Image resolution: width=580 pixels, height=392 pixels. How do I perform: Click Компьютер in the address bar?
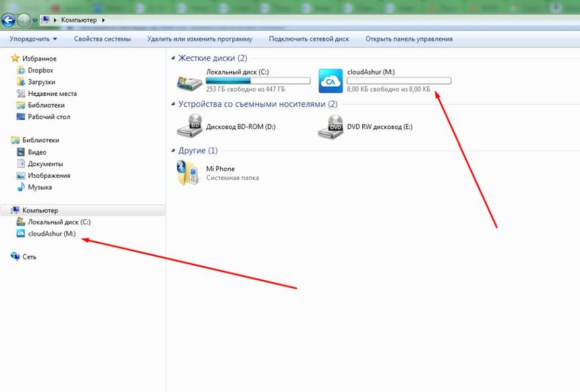coord(79,20)
